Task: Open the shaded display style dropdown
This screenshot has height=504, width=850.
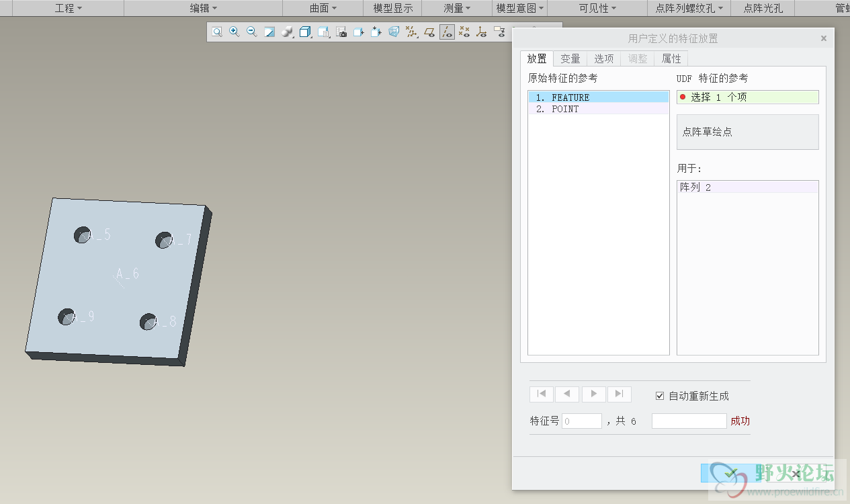Action: [x=288, y=32]
